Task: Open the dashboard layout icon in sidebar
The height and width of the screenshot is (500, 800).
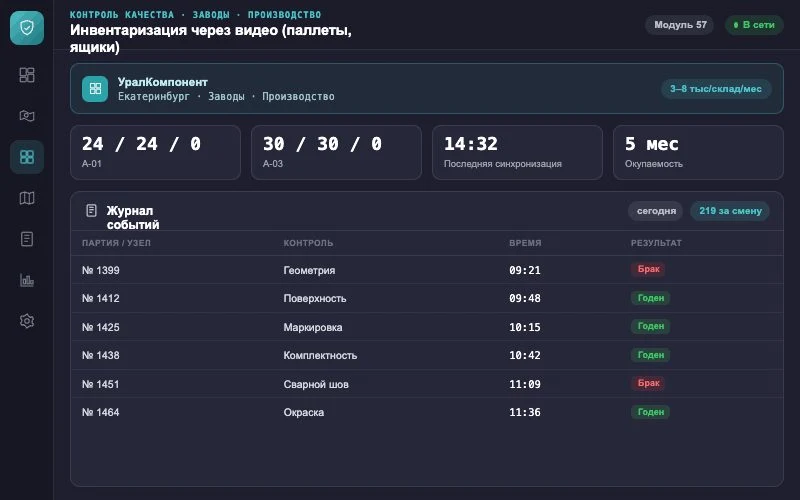Action: [x=27, y=75]
